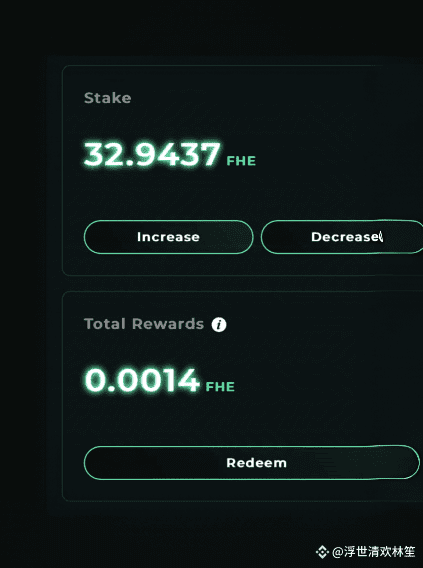
Task: Click the Decrease stake button
Action: click(342, 237)
